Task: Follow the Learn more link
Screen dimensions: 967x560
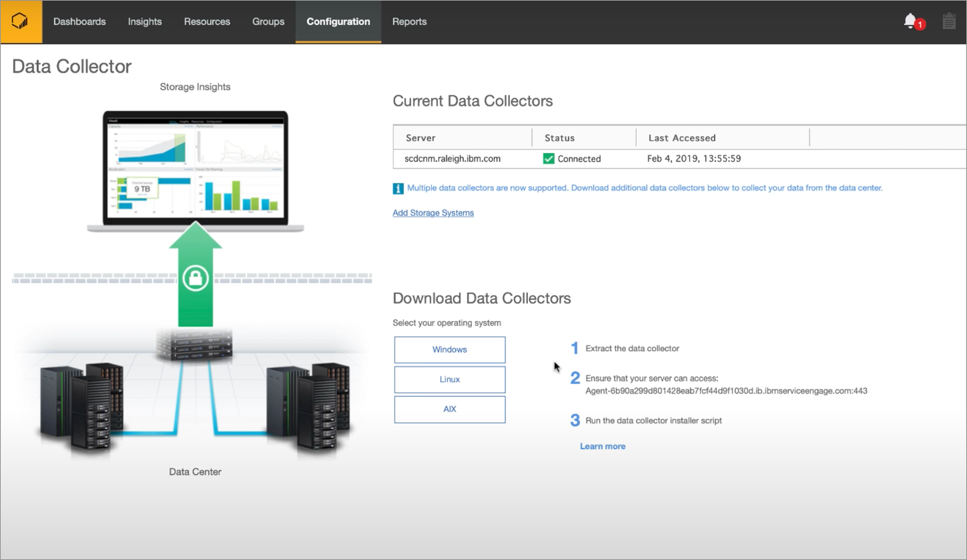Action: 602,446
